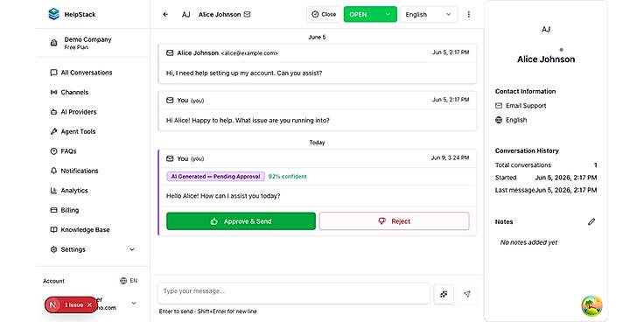Open the three-dot more options menu

(x=469, y=14)
